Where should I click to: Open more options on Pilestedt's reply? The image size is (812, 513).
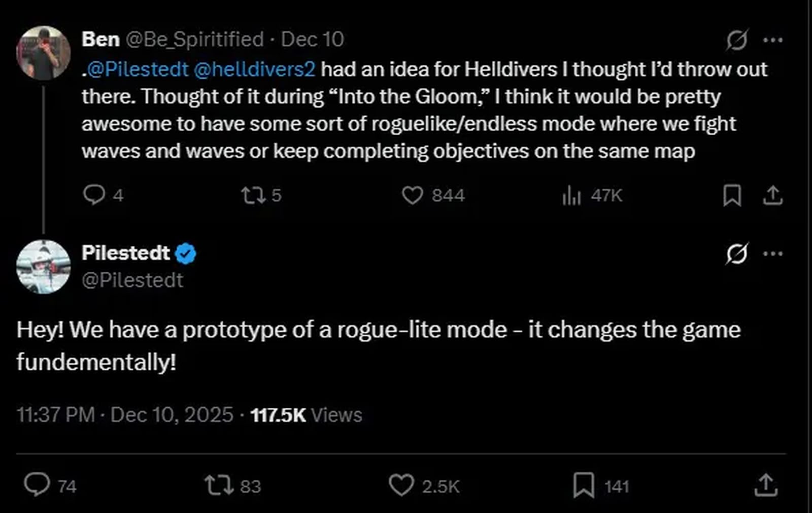pos(772,253)
